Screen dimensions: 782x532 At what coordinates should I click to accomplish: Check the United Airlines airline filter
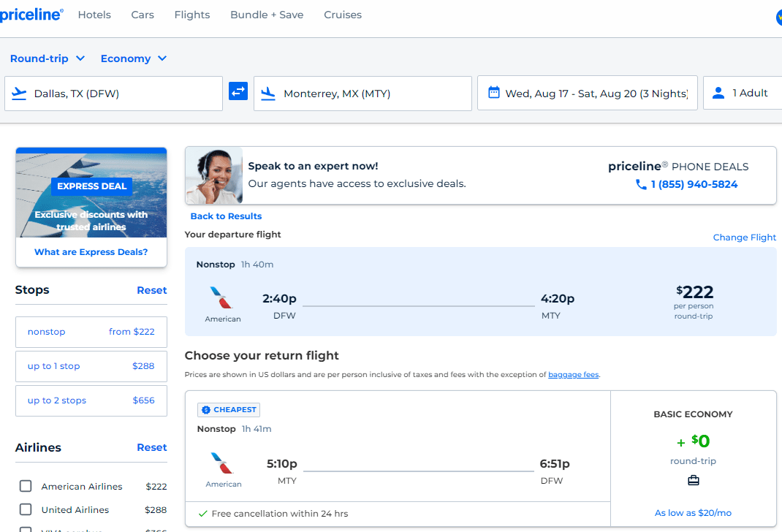[x=26, y=509]
